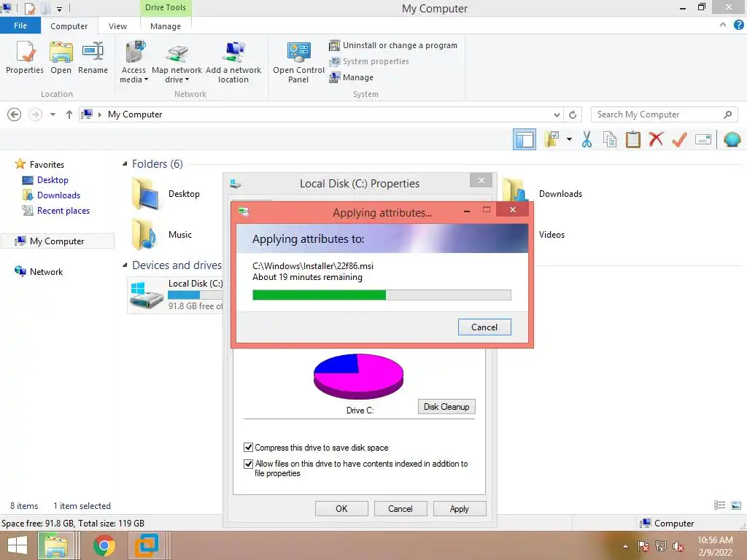The width and height of the screenshot is (747, 560).
Task: Click the Copy toolbar icon
Action: coord(610,139)
